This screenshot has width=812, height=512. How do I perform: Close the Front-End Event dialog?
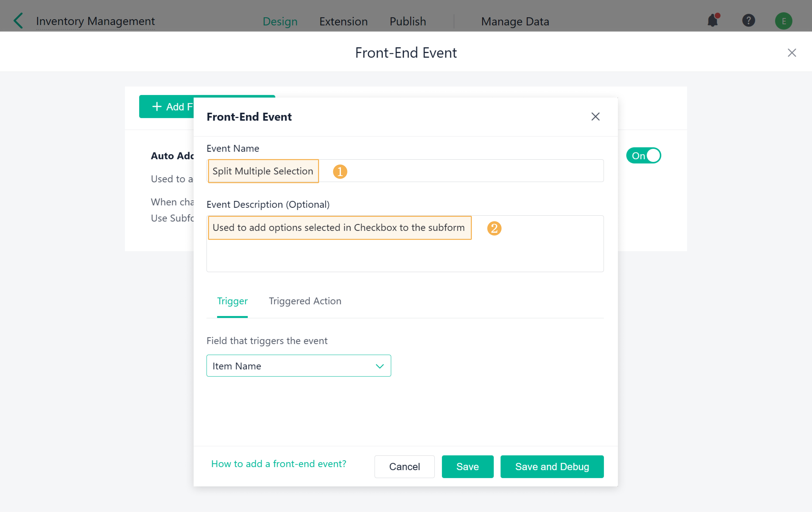tap(595, 117)
